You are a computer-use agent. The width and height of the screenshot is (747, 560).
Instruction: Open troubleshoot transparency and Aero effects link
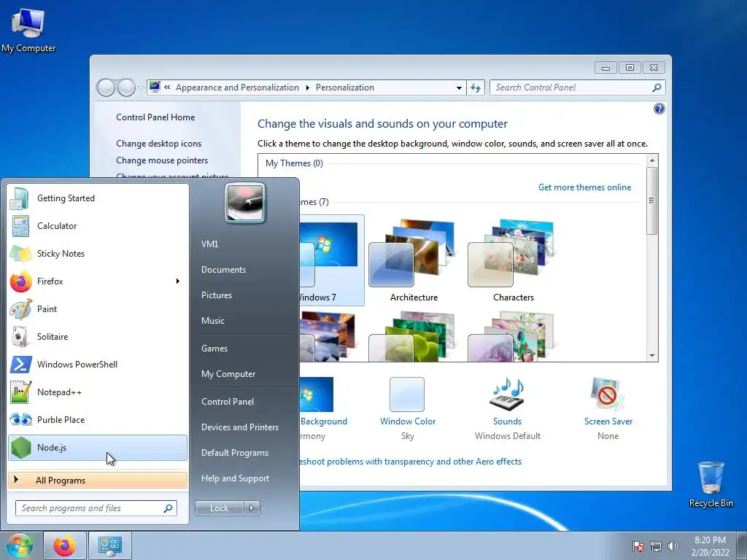[410, 462]
